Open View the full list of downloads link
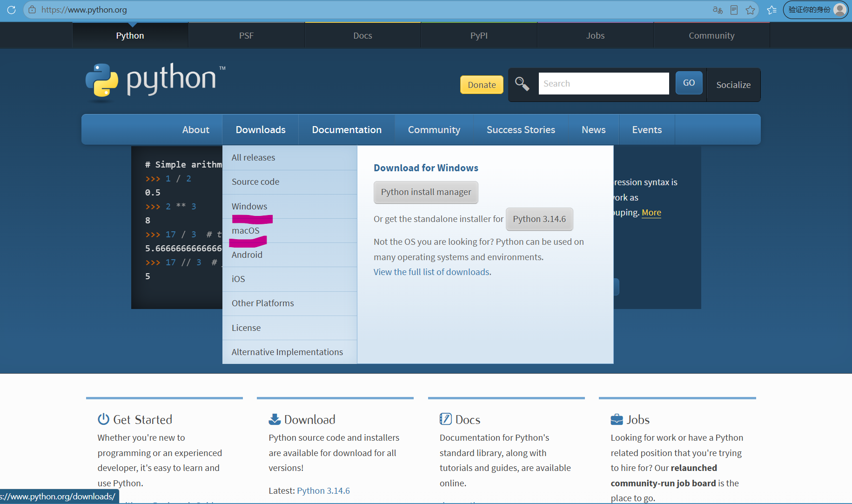 click(x=432, y=272)
